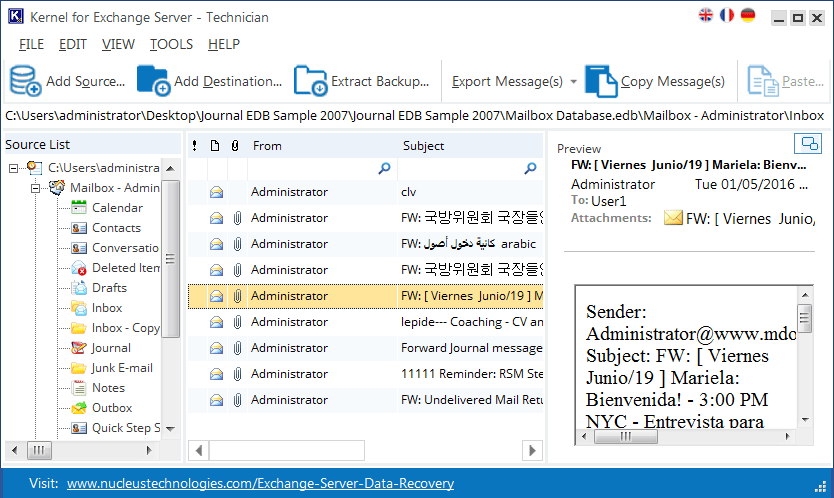Click the Calendar folder icon in tree
The width and height of the screenshot is (834, 498).
[79, 208]
